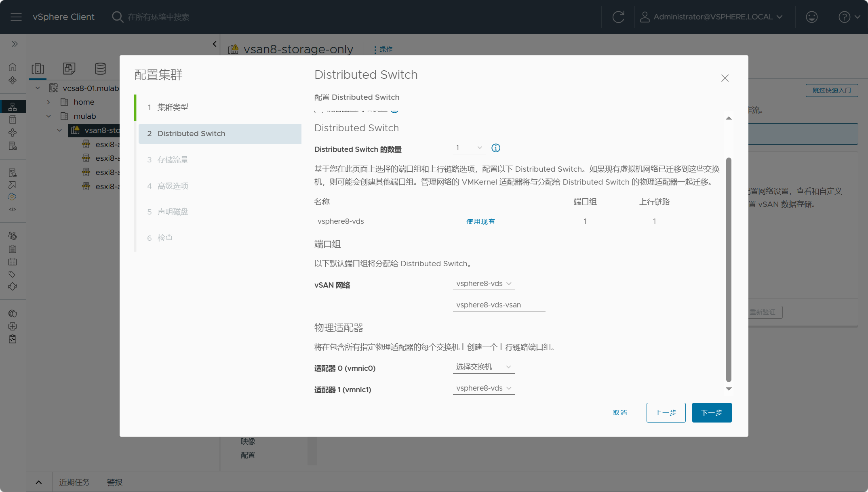The image size is (868, 492).
Task: Show info about Distributed Switch count
Action: (496, 148)
